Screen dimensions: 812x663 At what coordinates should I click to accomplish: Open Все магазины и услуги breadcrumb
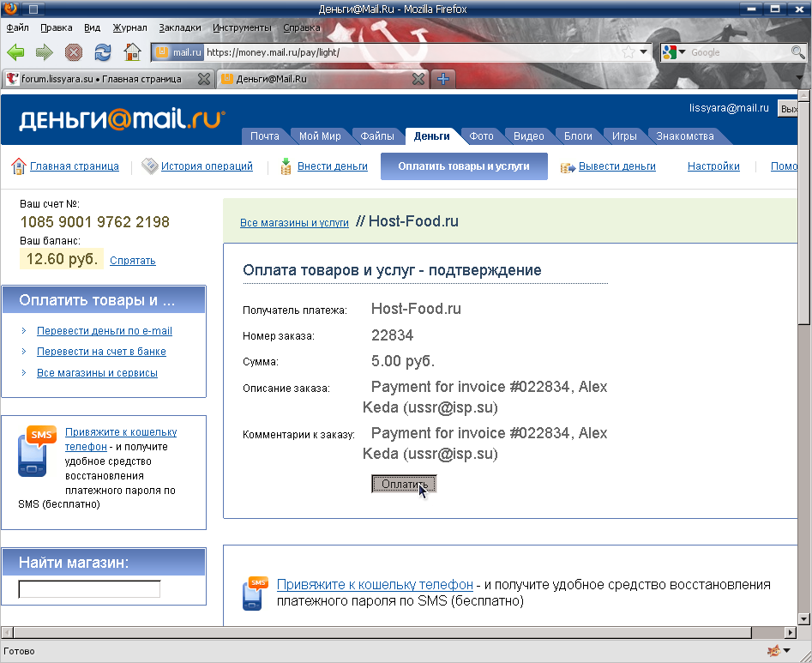point(294,223)
